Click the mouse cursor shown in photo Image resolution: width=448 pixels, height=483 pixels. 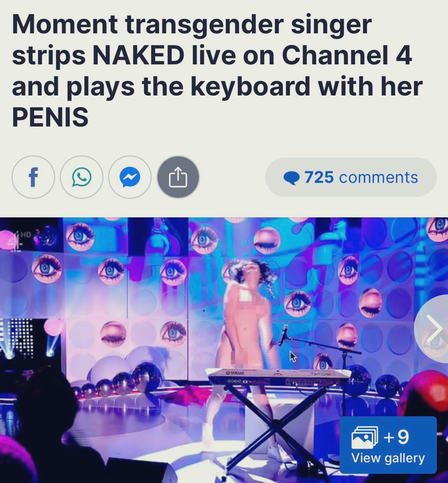[293, 356]
